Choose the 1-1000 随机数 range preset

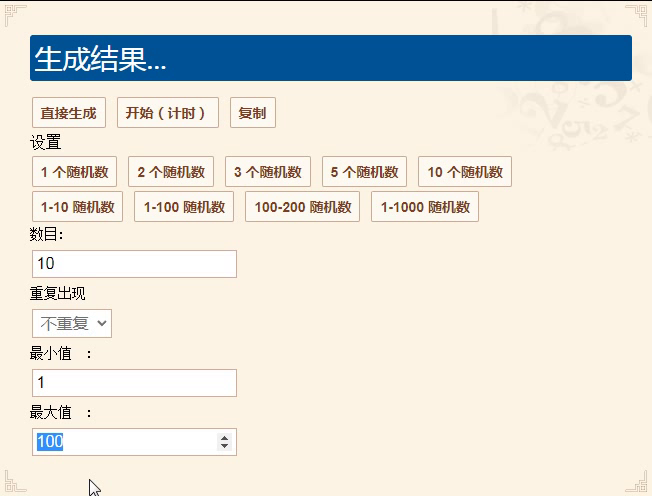pos(425,207)
